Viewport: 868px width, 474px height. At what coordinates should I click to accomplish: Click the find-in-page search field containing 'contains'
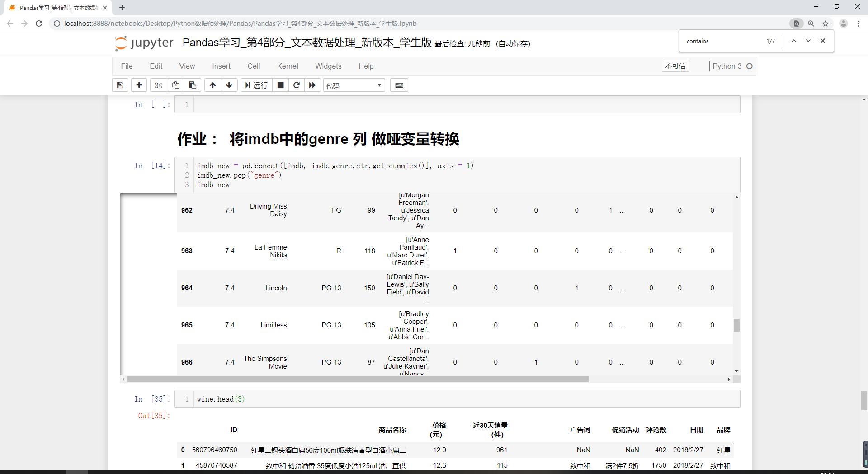722,41
